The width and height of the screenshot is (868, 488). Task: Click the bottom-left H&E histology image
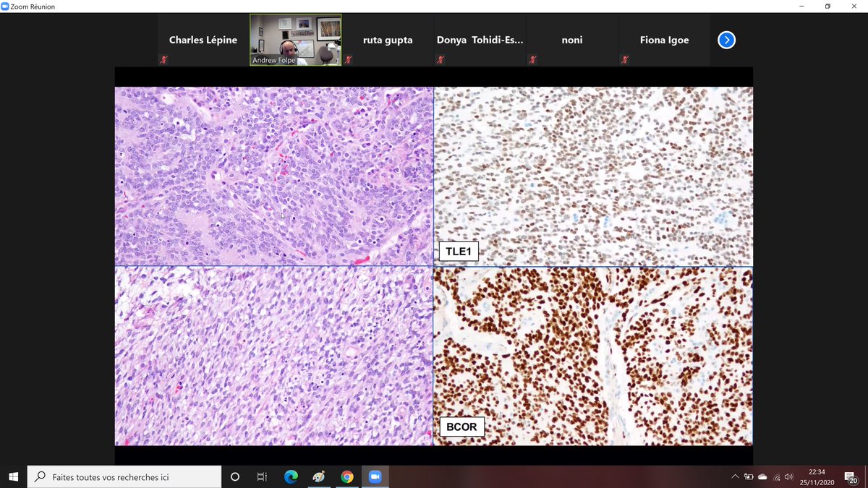tap(273, 356)
